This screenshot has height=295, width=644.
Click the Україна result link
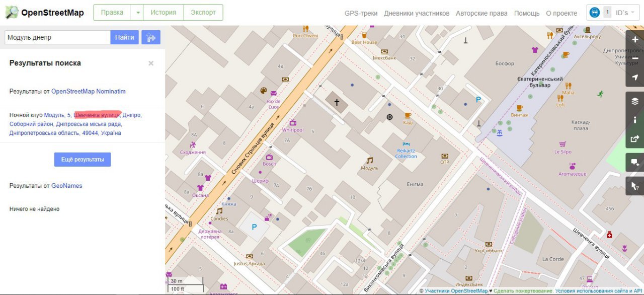[x=111, y=133]
